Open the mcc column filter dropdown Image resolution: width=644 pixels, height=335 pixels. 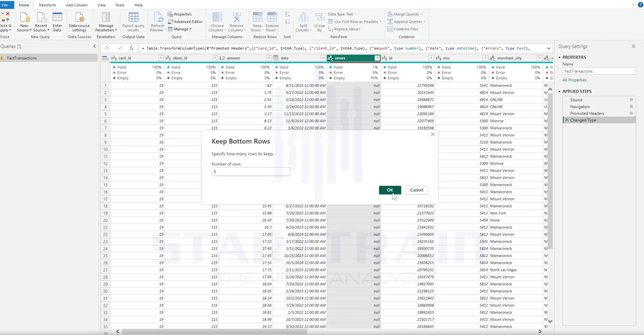pos(486,58)
